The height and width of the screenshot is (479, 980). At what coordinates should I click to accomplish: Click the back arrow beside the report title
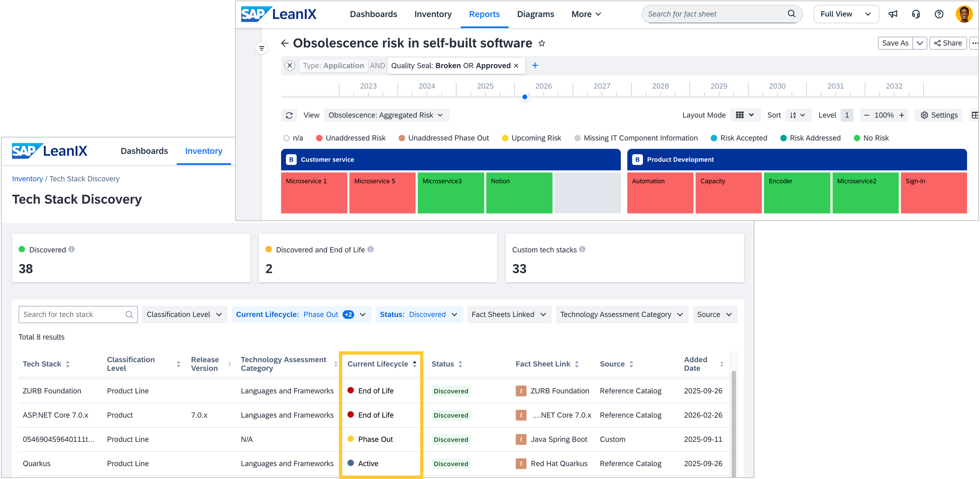pos(284,43)
